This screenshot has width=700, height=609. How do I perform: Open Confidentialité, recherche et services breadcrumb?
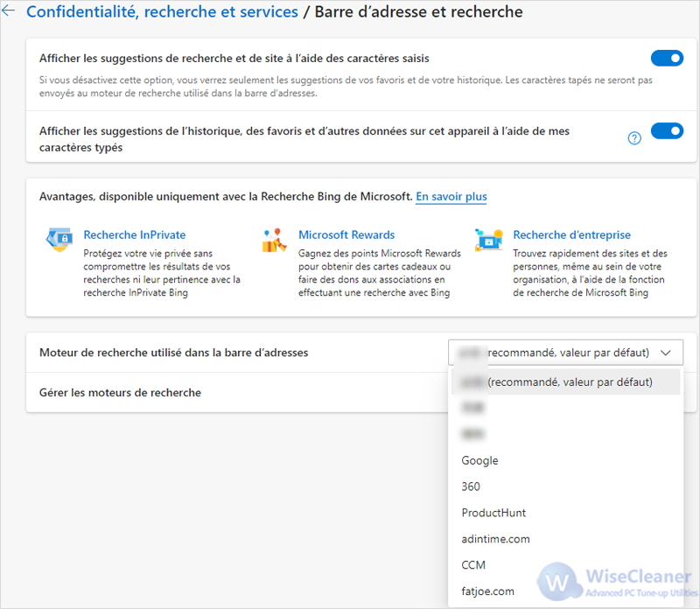[x=162, y=11]
